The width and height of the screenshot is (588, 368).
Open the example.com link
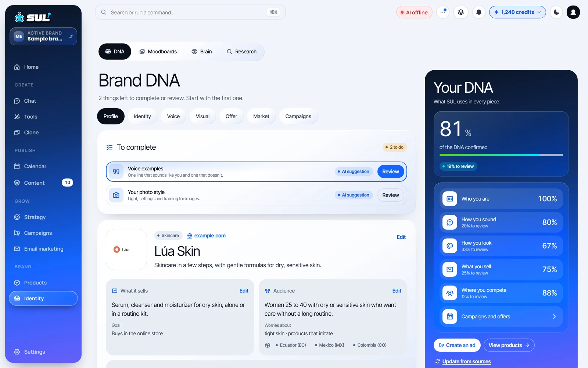(x=210, y=236)
